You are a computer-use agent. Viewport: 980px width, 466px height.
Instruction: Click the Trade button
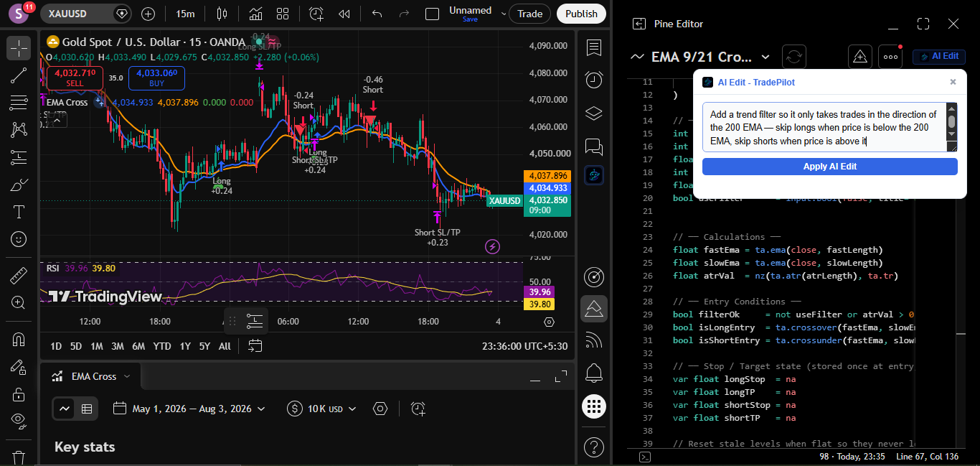(530, 14)
